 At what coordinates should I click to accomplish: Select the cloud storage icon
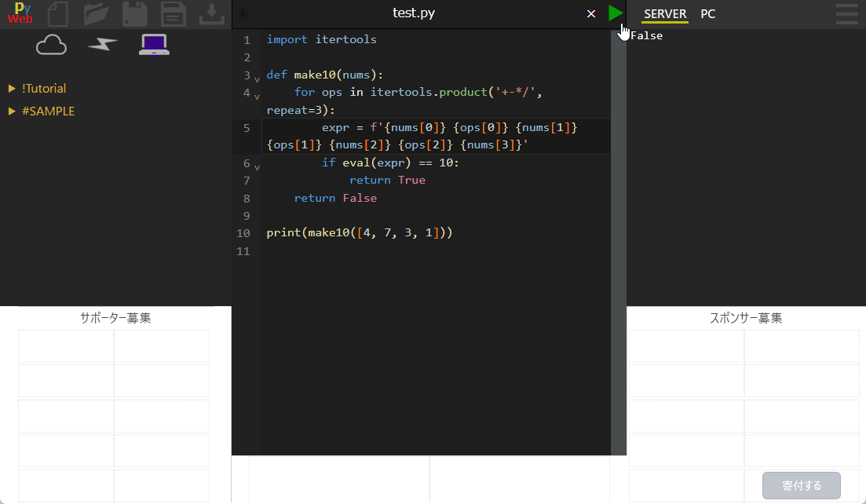tap(51, 45)
